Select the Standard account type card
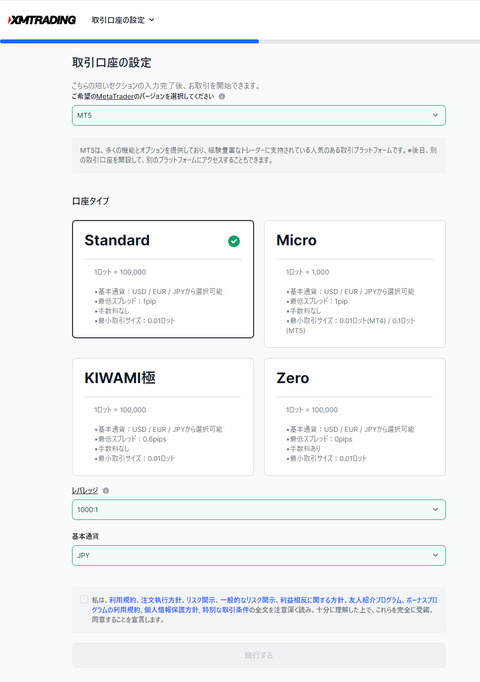Screen dimensions: 480x682 click(x=163, y=279)
